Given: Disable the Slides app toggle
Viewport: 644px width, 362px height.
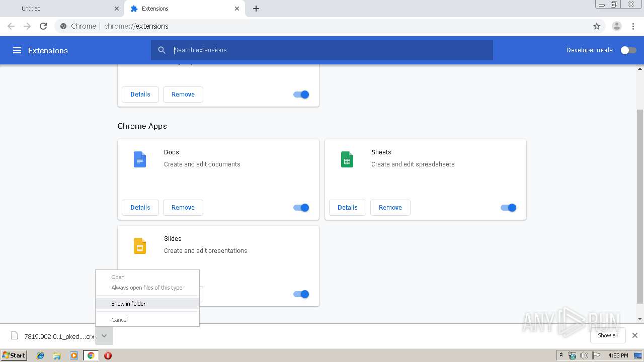Looking at the screenshot, I should click(x=301, y=294).
